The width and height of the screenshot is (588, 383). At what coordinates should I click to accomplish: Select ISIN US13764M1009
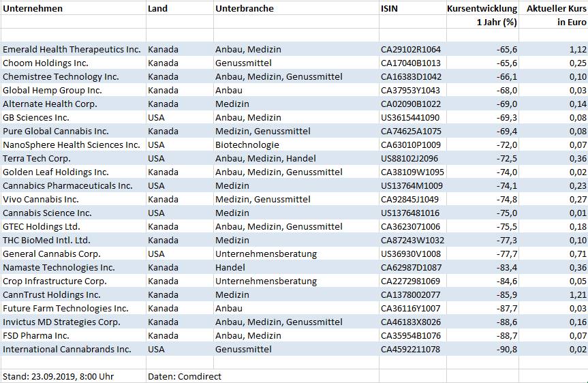point(412,185)
